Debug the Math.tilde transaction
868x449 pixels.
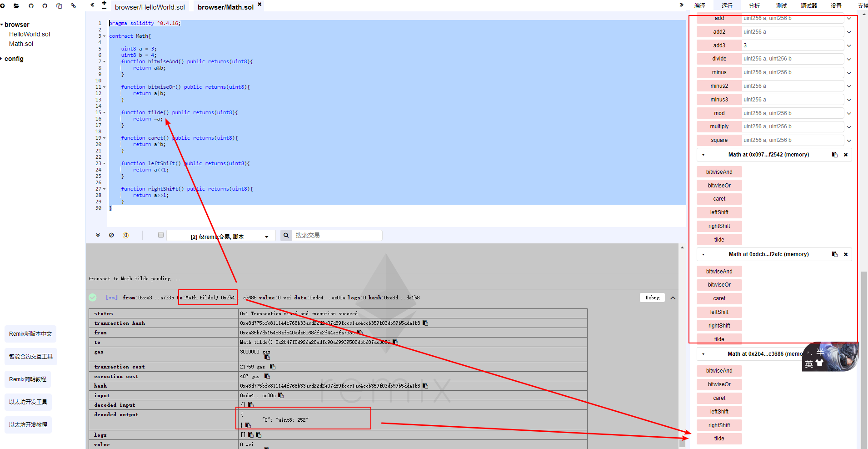coord(653,298)
